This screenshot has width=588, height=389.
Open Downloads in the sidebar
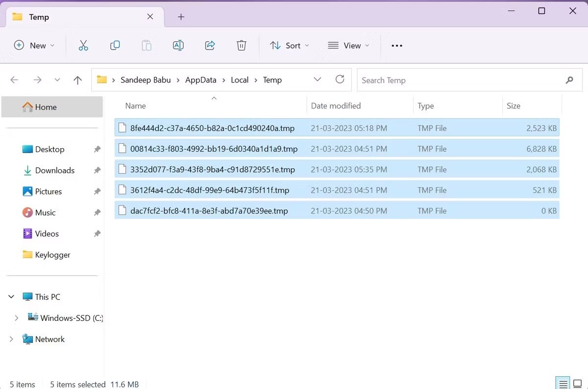54,170
